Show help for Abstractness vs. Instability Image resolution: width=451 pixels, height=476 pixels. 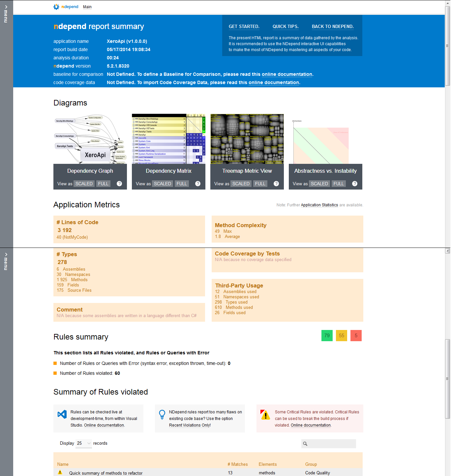355,184
